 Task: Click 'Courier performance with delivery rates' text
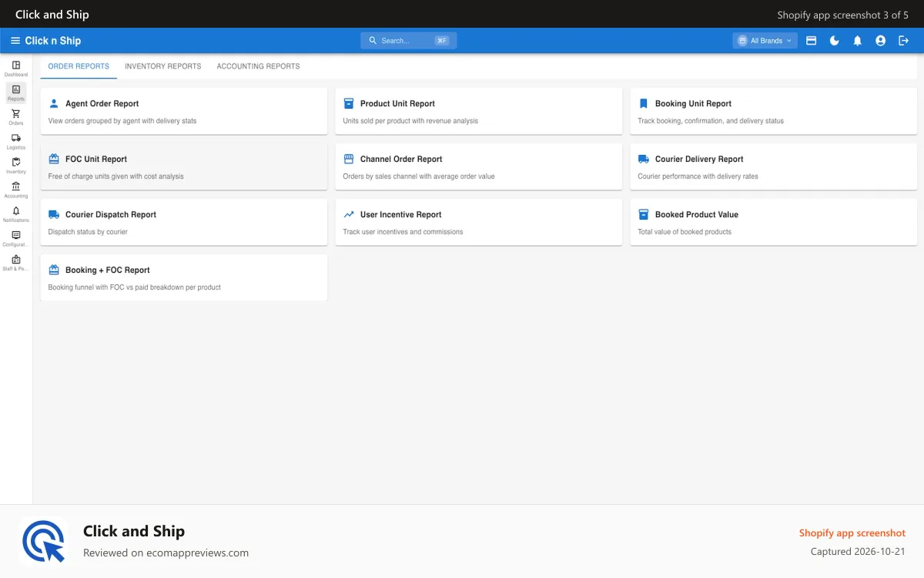[698, 176]
